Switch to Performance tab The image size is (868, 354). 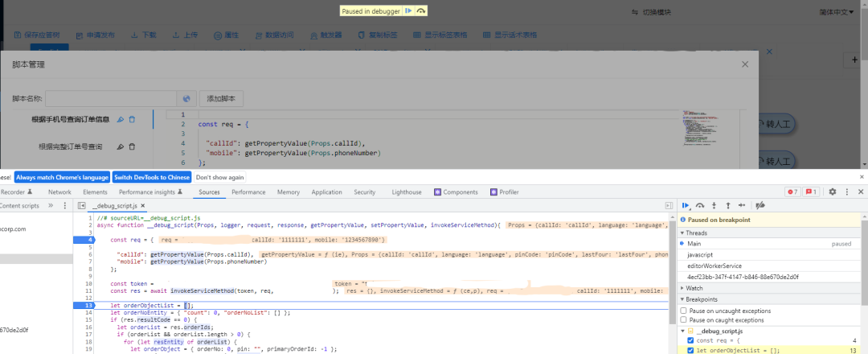[248, 192]
